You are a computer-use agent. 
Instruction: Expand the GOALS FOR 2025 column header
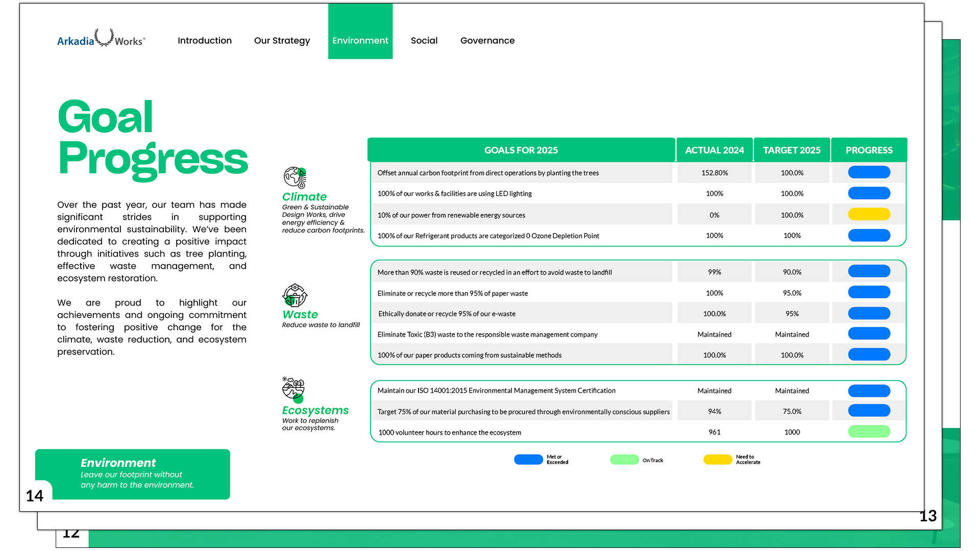click(x=521, y=149)
